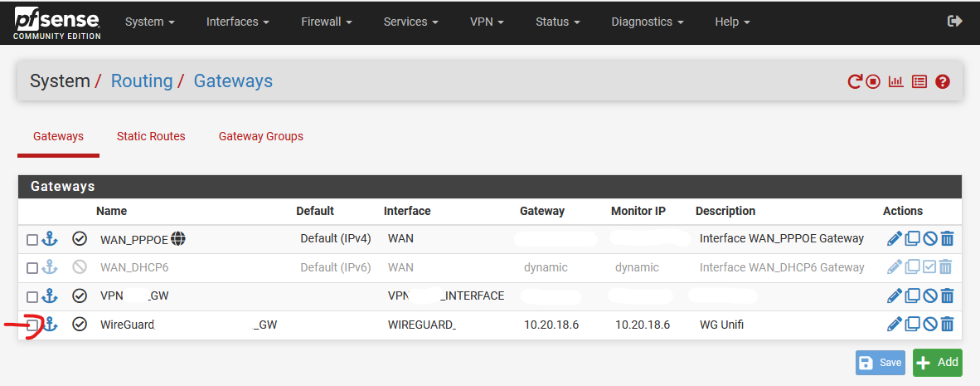980x386 pixels.
Task: Copy the VPN gateway row
Action: point(913,296)
